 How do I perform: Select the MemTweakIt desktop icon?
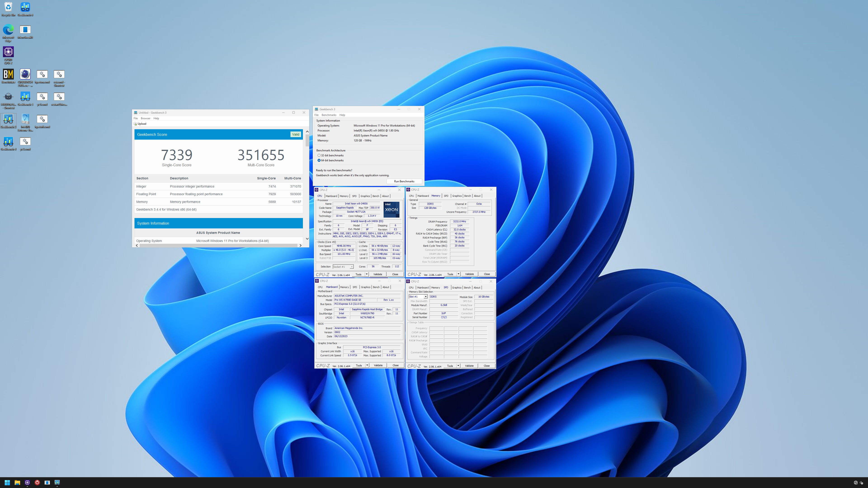(x=25, y=32)
